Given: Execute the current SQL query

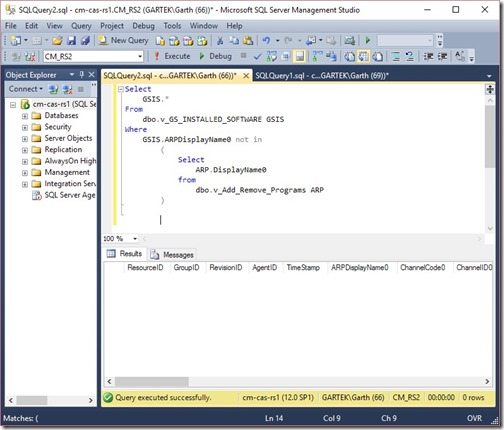Looking at the screenshot, I should pos(172,56).
